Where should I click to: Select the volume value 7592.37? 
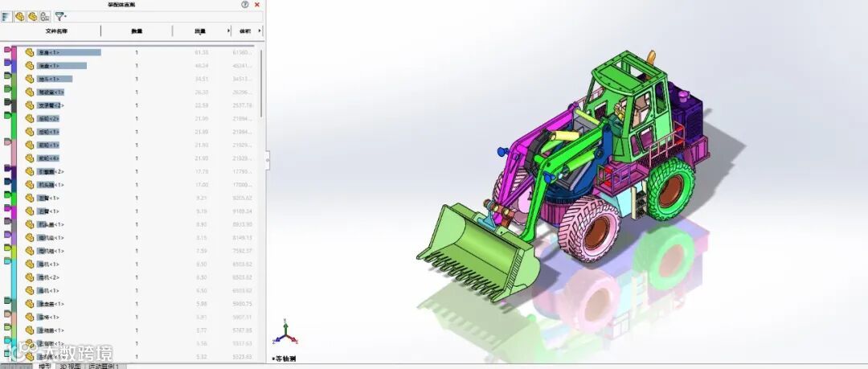(243, 251)
